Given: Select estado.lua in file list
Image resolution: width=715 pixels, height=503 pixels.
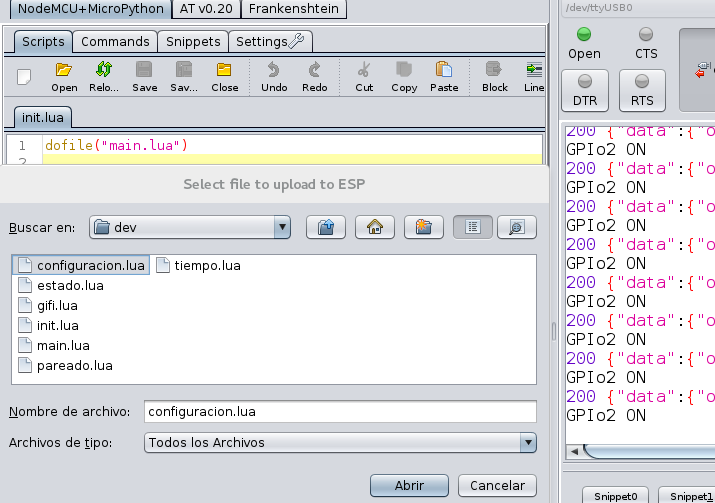Looking at the screenshot, I should coord(61,285).
